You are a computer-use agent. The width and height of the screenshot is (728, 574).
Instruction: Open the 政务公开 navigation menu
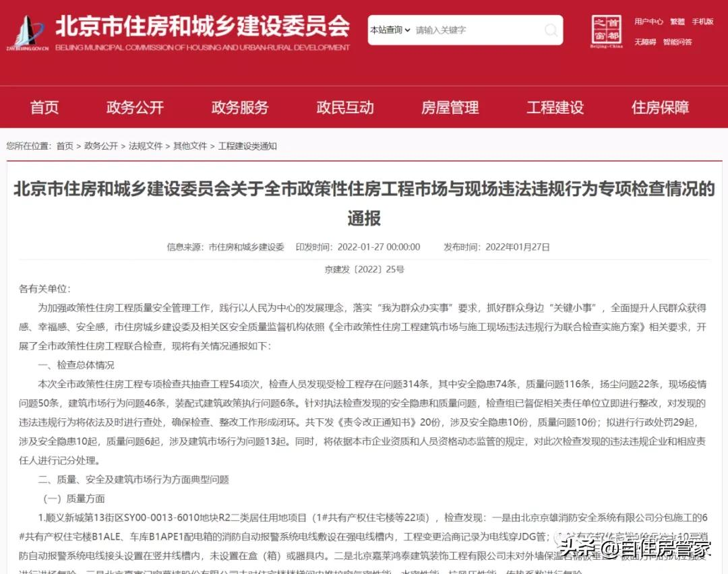tap(135, 107)
